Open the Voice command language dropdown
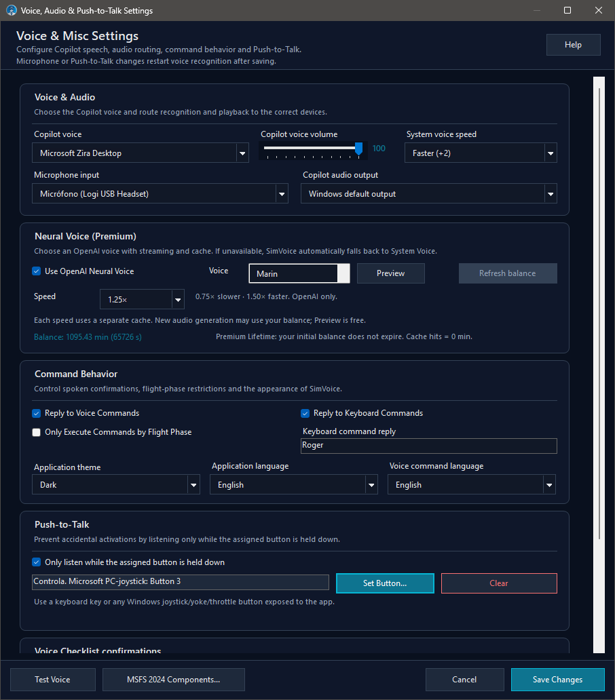Viewport: 615px width, 700px height. [472, 485]
